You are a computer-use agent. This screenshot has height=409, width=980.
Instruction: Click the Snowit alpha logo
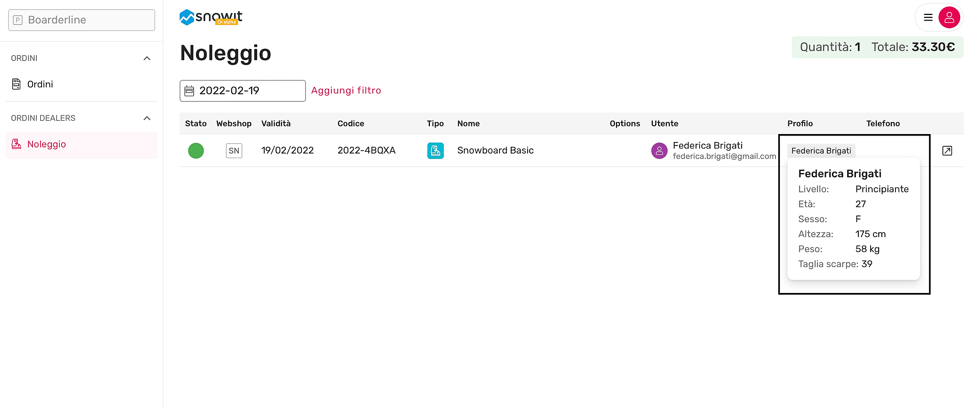coord(211,17)
